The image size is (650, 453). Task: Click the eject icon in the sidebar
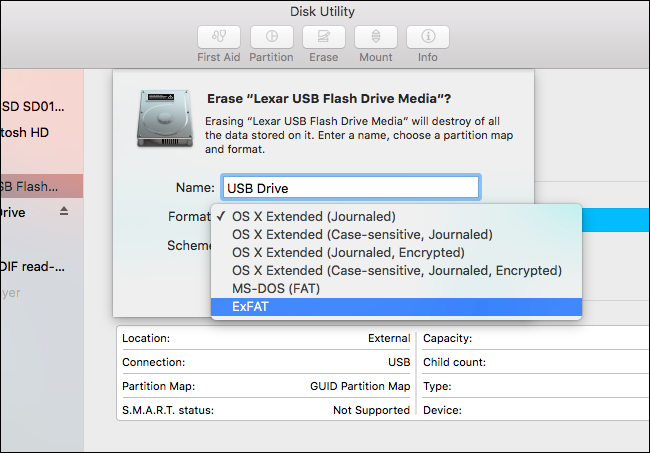[x=65, y=212]
